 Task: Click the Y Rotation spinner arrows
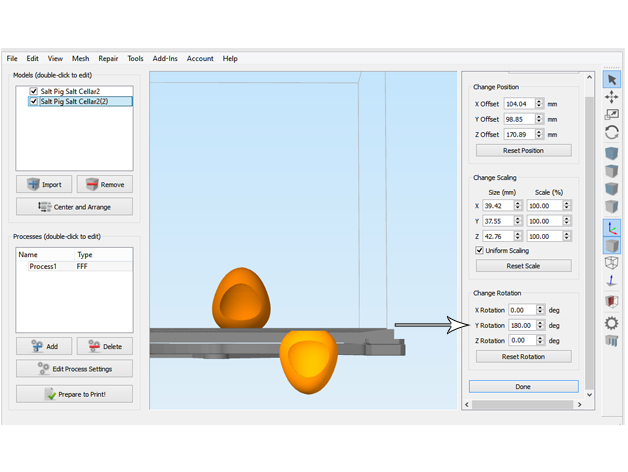tap(540, 325)
